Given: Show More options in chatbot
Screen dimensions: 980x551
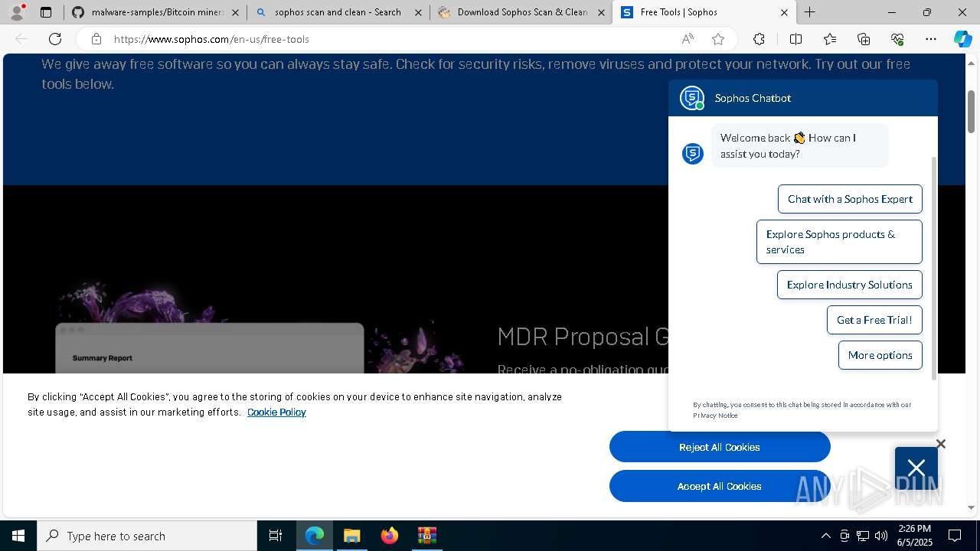Looking at the screenshot, I should pos(880,355).
